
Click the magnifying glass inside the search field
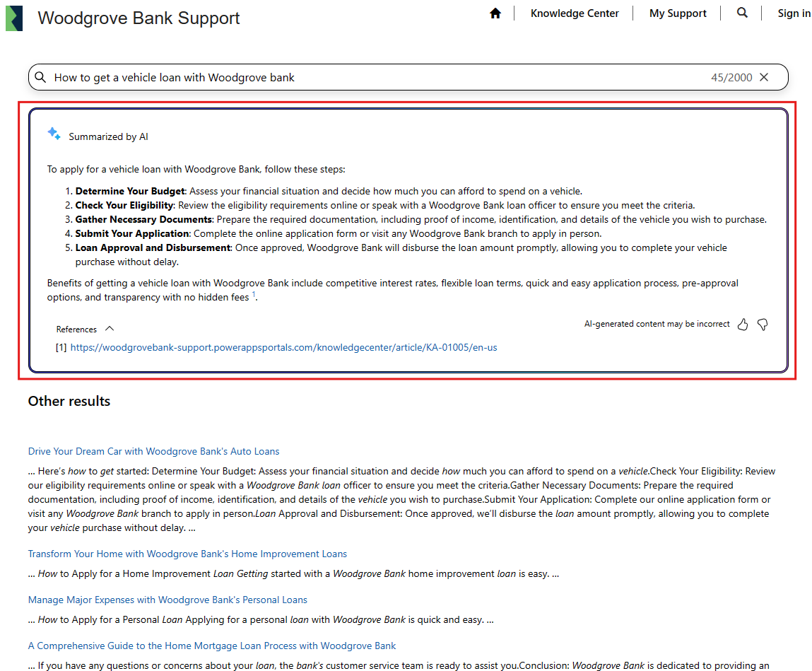pos(41,77)
